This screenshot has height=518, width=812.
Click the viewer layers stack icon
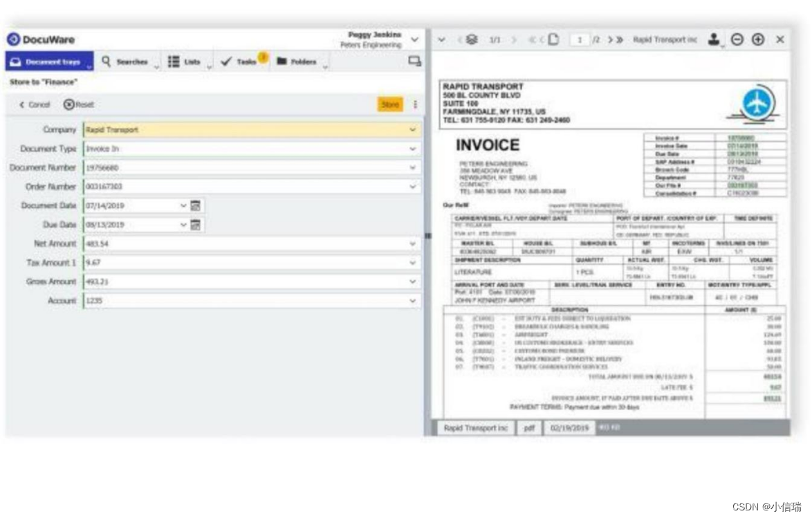click(x=472, y=39)
